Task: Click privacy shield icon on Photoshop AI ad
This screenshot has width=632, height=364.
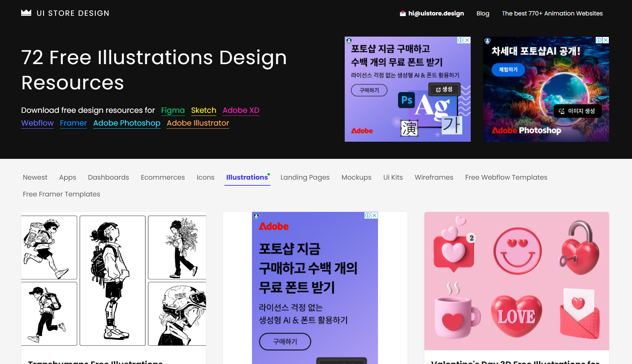Action: coord(488,41)
